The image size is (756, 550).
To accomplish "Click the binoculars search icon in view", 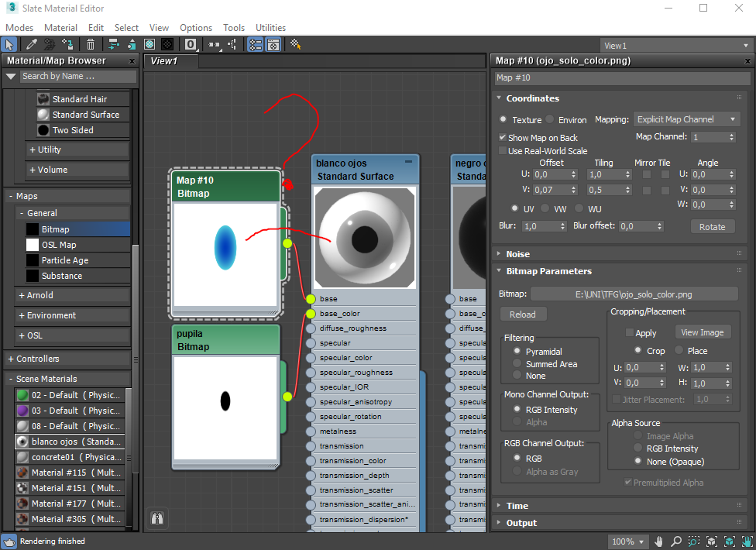I will 157,518.
